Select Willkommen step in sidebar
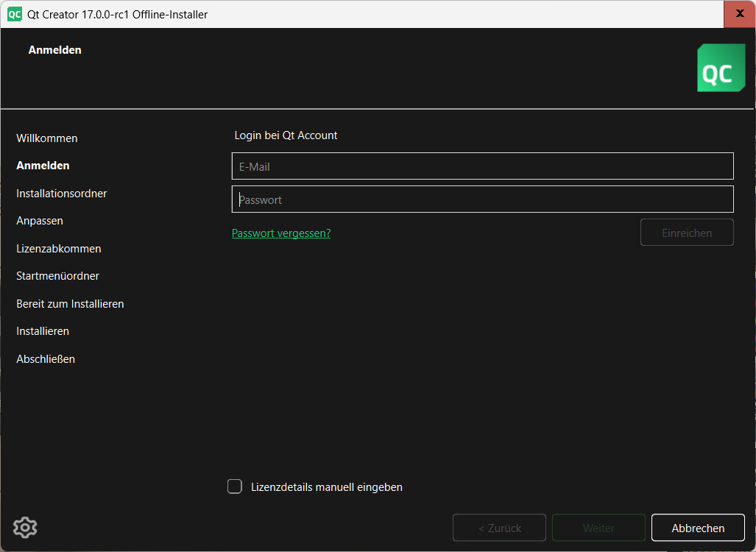The width and height of the screenshot is (756, 552). (x=47, y=138)
